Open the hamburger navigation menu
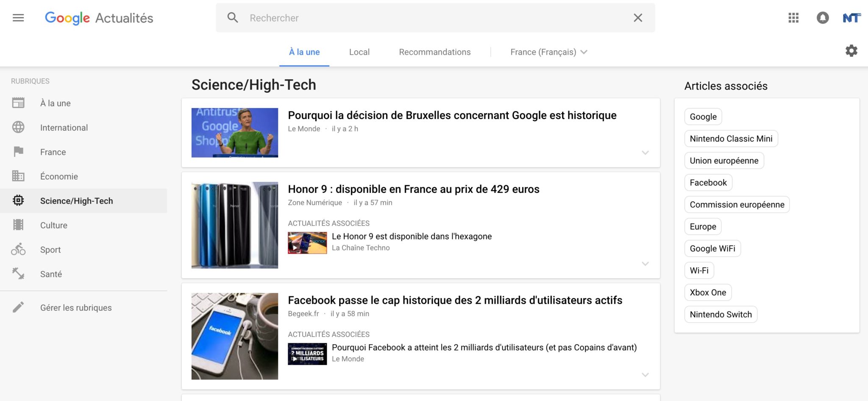868x401 pixels. tap(19, 17)
